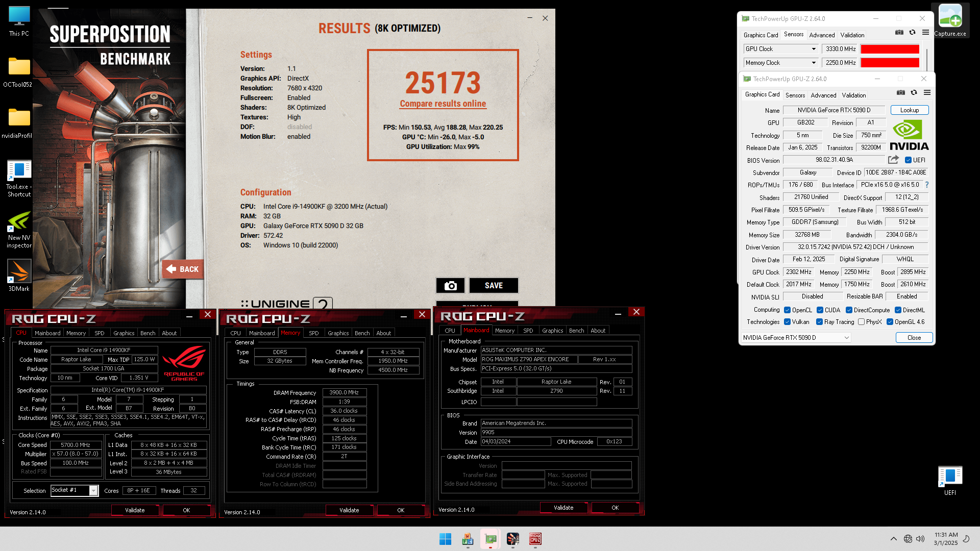Viewport: 980px width, 551px height.
Task: Switch to Validation tab in front GPU-Z window
Action: tap(853, 95)
